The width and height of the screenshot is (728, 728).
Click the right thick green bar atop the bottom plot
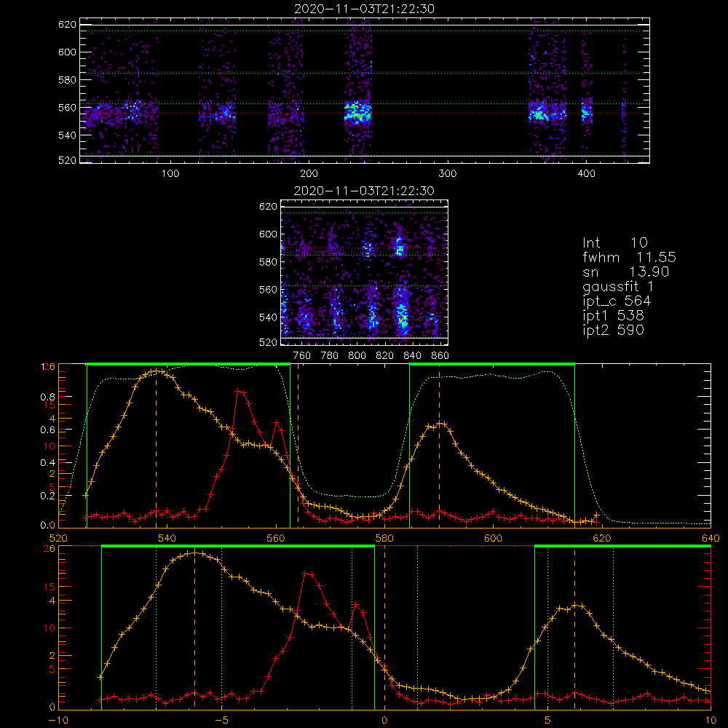point(622,546)
